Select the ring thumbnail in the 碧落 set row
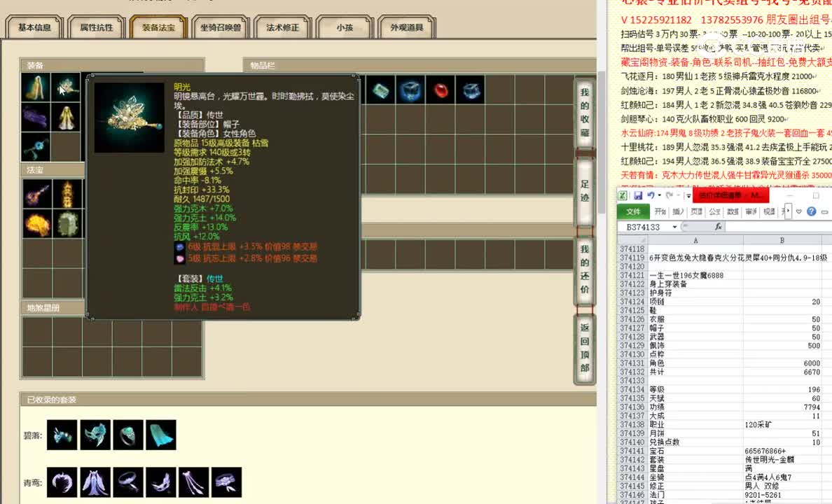The image size is (832, 504). click(x=129, y=435)
